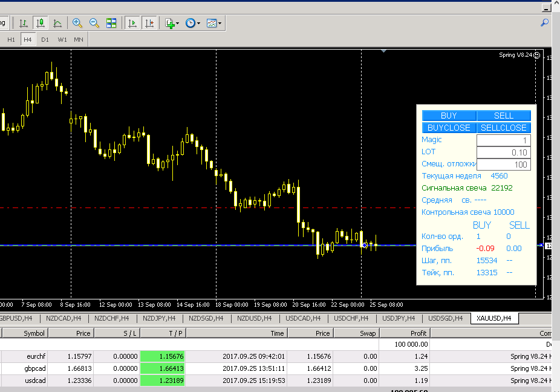Expand the periodicity clock dropdown

(x=198, y=24)
